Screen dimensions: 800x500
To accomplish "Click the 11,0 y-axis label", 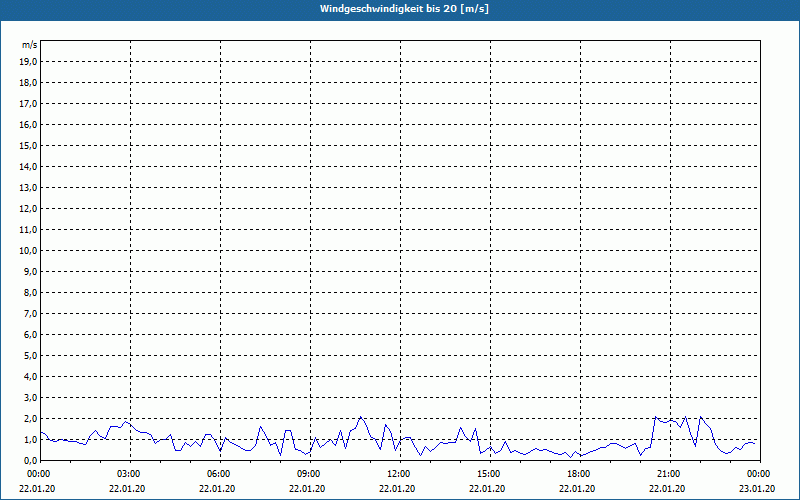I will 28,230.
